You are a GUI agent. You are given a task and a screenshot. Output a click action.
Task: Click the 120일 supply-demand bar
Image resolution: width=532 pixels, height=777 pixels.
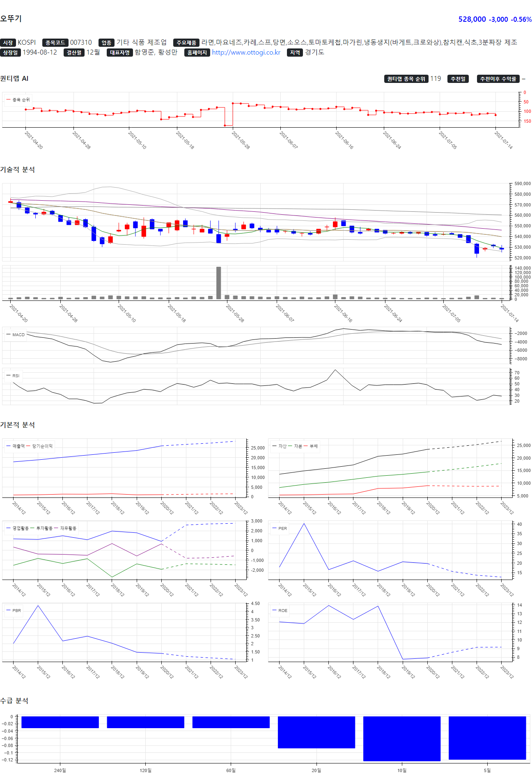(145, 722)
